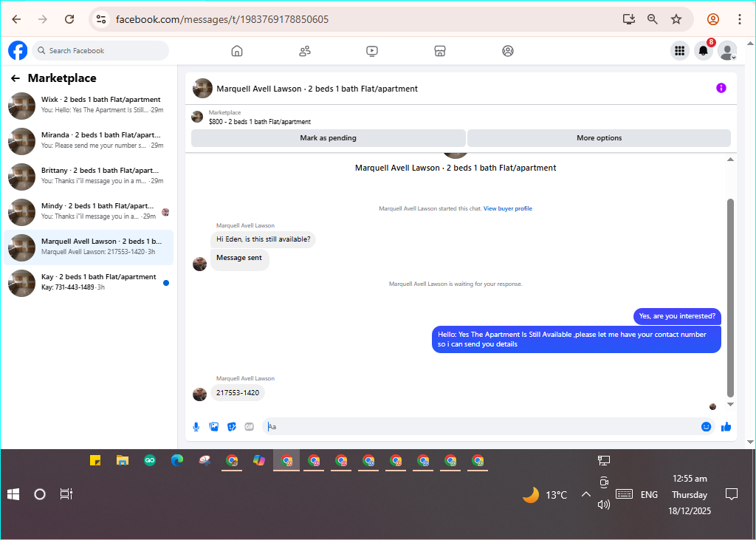Click the chat header profile picture

point(202,89)
